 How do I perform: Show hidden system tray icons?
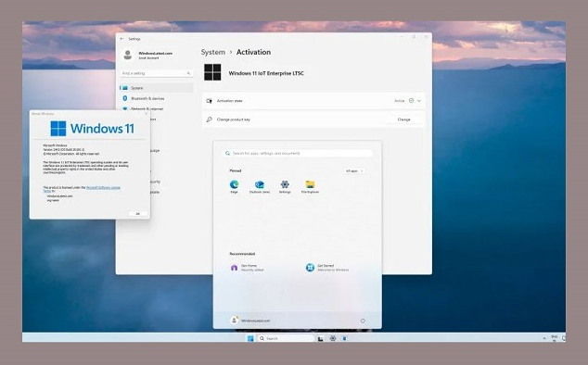click(x=544, y=338)
